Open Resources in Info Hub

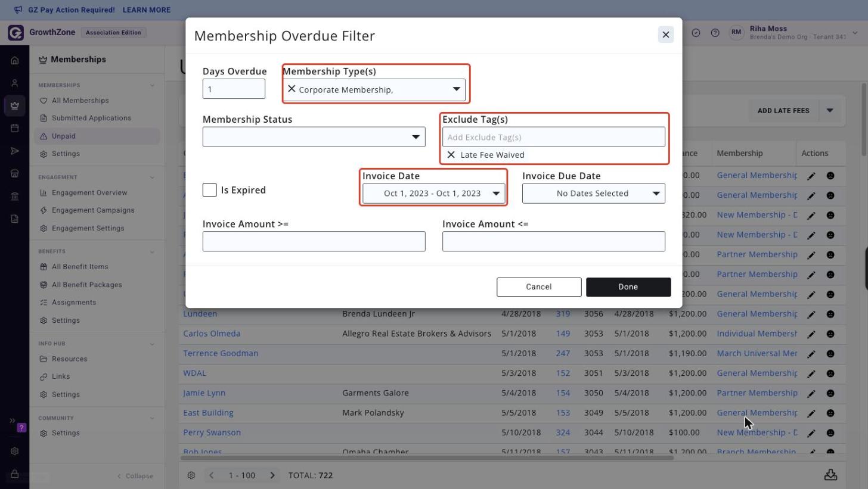point(69,359)
